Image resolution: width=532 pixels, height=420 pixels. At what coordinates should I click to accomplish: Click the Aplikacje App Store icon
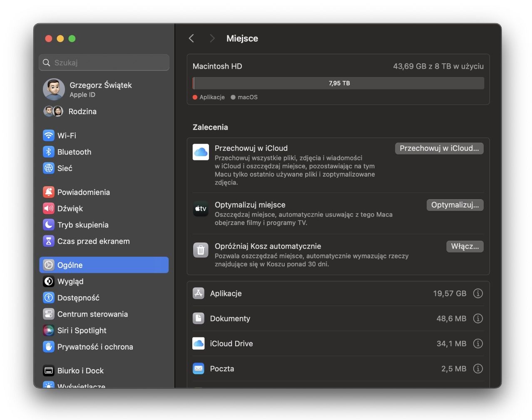click(x=199, y=293)
